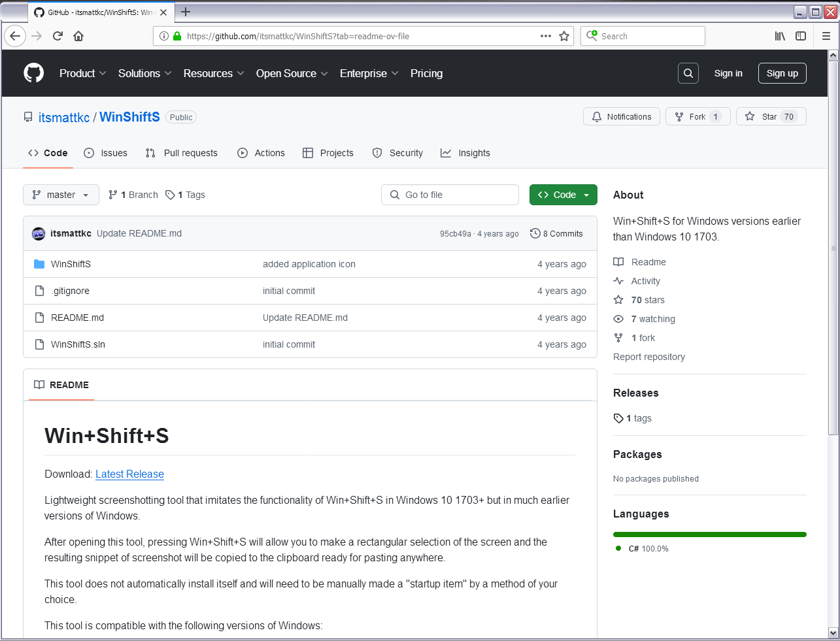
Task: Switch to the Insights tab
Action: [x=465, y=153]
